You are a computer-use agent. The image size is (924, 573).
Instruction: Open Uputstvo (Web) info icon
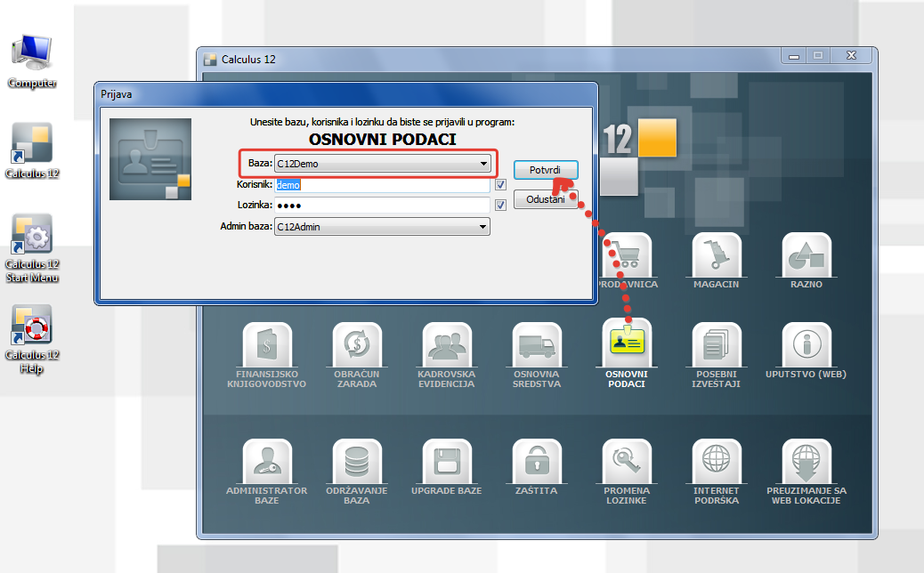[x=806, y=345]
